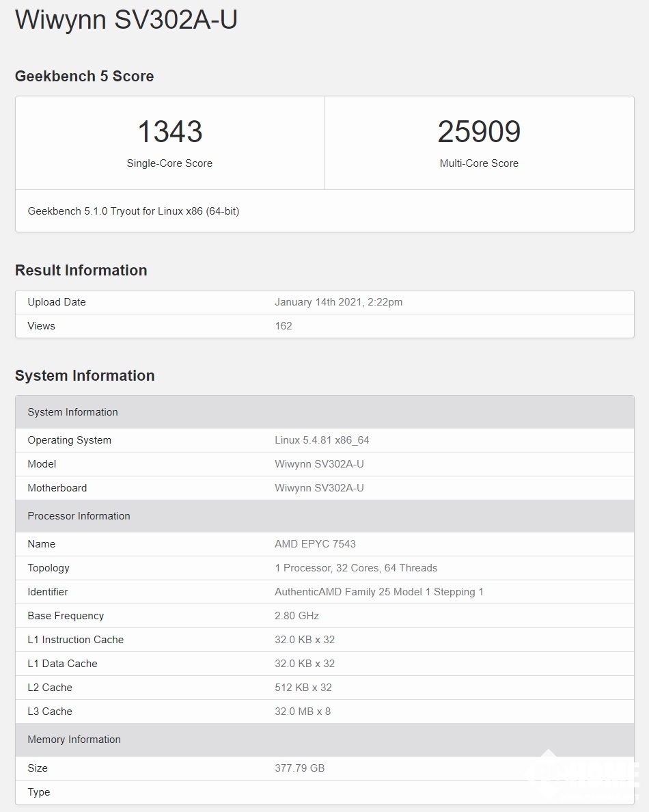The height and width of the screenshot is (812, 649).
Task: Click the Views count 162
Action: point(284,326)
